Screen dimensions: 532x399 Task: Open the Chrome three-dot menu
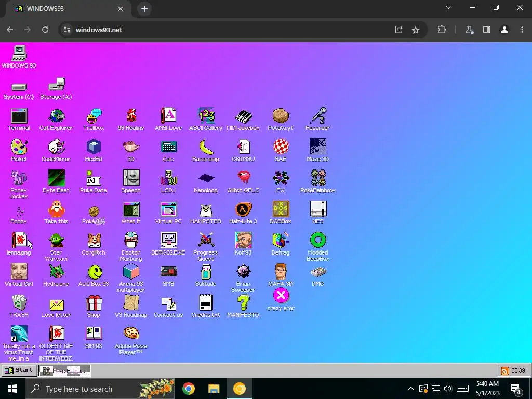pos(522,30)
